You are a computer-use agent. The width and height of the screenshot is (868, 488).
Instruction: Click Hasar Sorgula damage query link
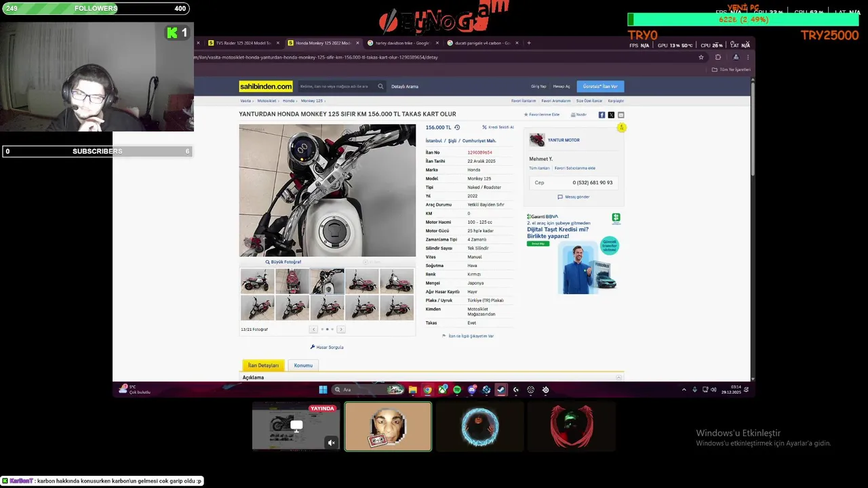pos(327,347)
